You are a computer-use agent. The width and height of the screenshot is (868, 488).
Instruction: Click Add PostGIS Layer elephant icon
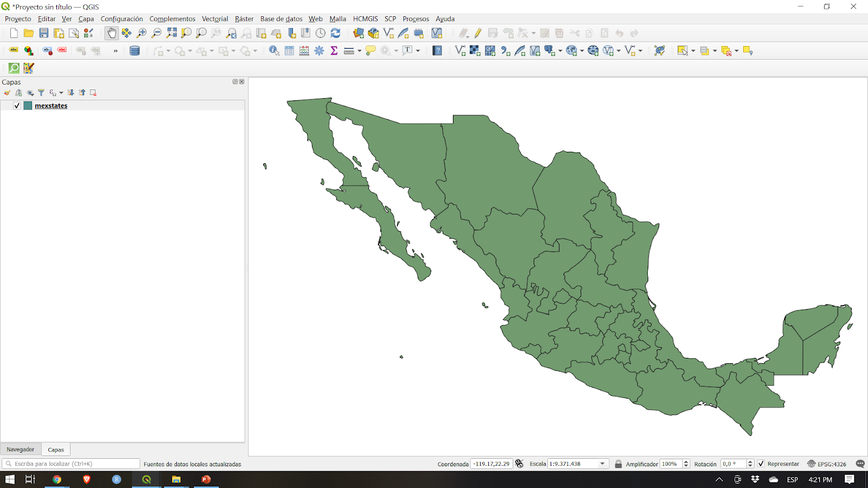tap(550, 51)
